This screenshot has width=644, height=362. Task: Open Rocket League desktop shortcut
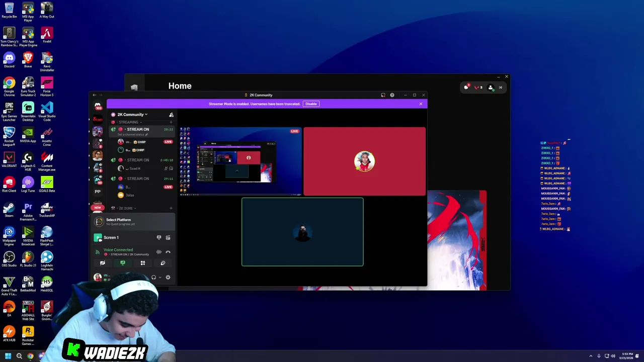pos(9,136)
